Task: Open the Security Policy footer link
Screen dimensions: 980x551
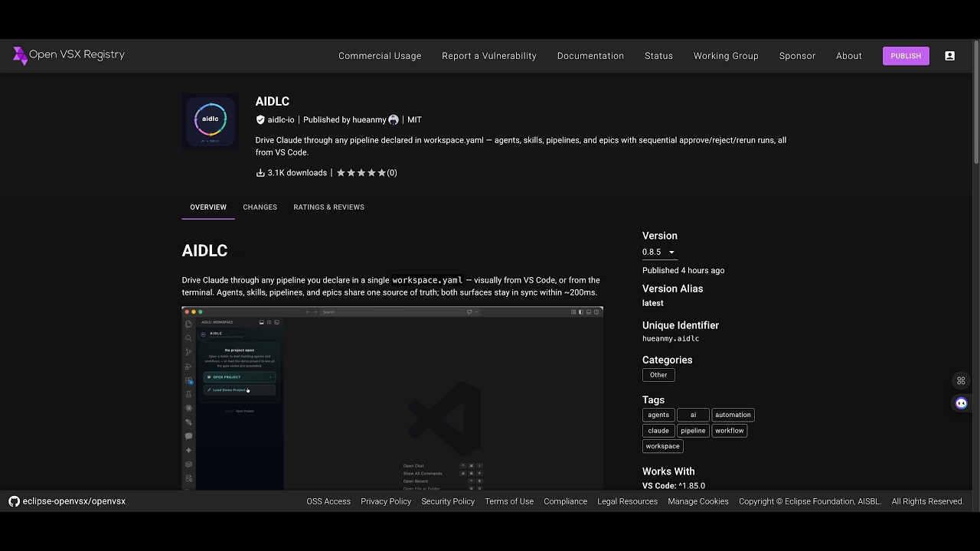Action: (x=448, y=501)
